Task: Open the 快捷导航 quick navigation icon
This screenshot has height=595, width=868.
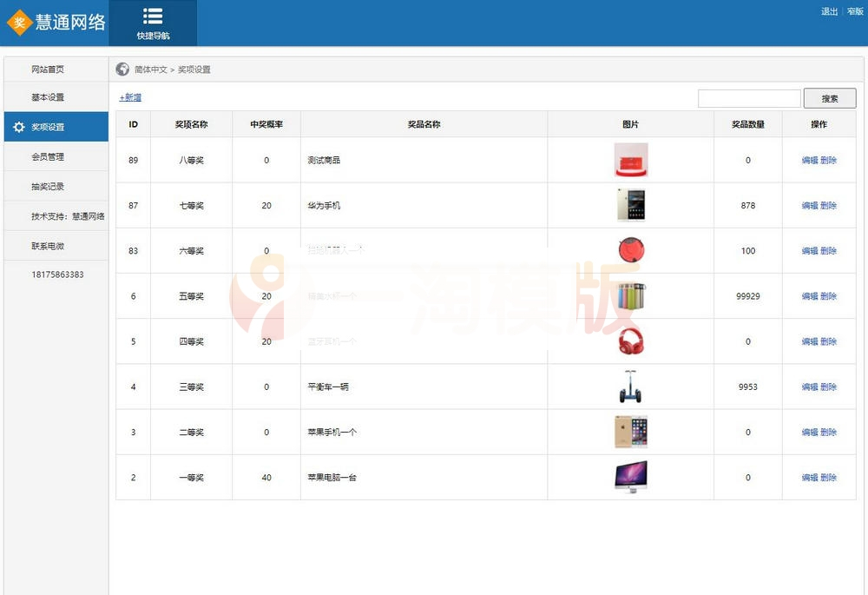Action: (153, 16)
